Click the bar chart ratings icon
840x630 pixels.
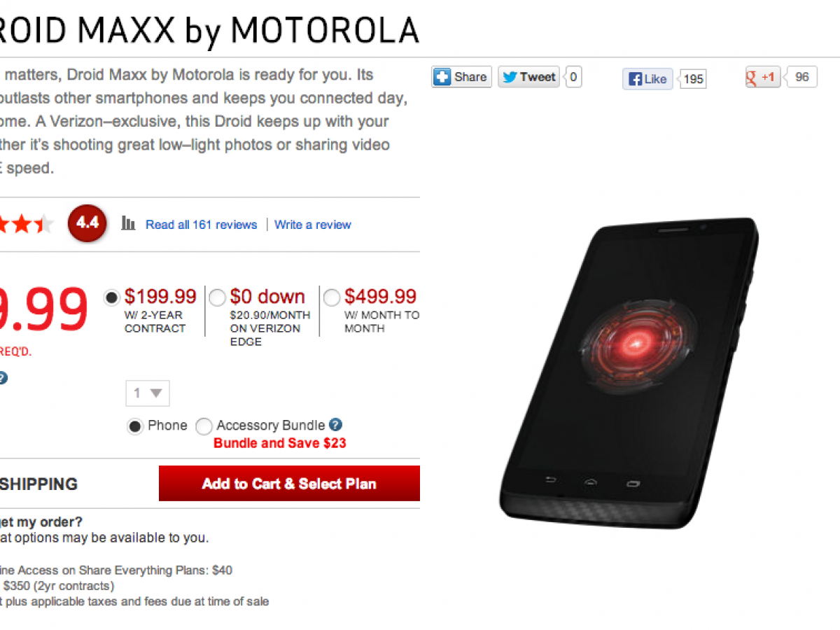128,224
